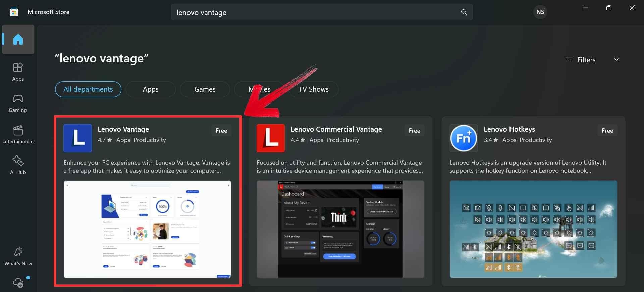Open the AI Hub section
Screen dimensions: 644x292
pos(18,165)
